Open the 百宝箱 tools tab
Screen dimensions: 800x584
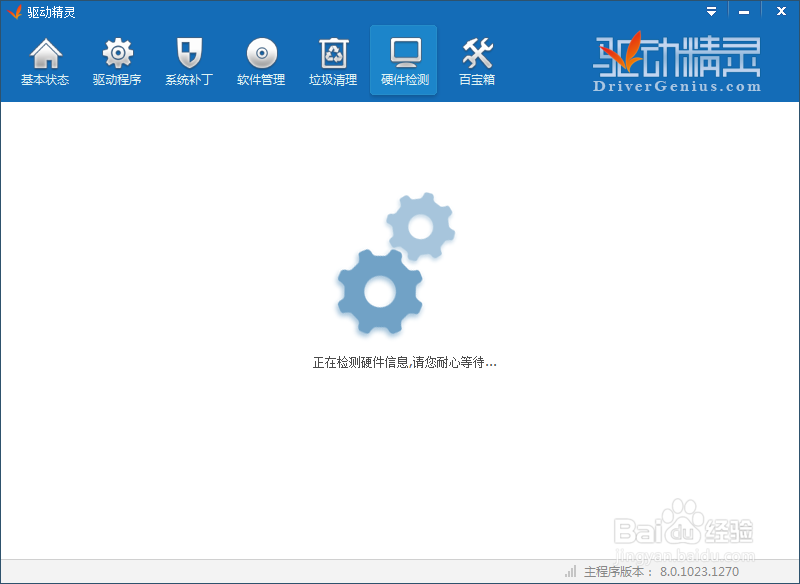pyautogui.click(x=477, y=60)
